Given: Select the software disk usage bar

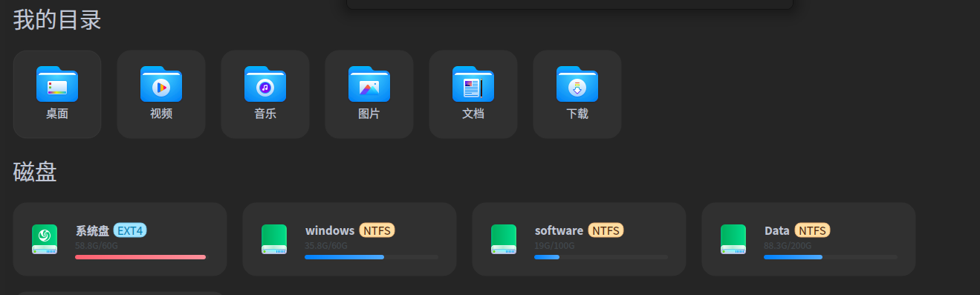Looking at the screenshot, I should click(601, 257).
